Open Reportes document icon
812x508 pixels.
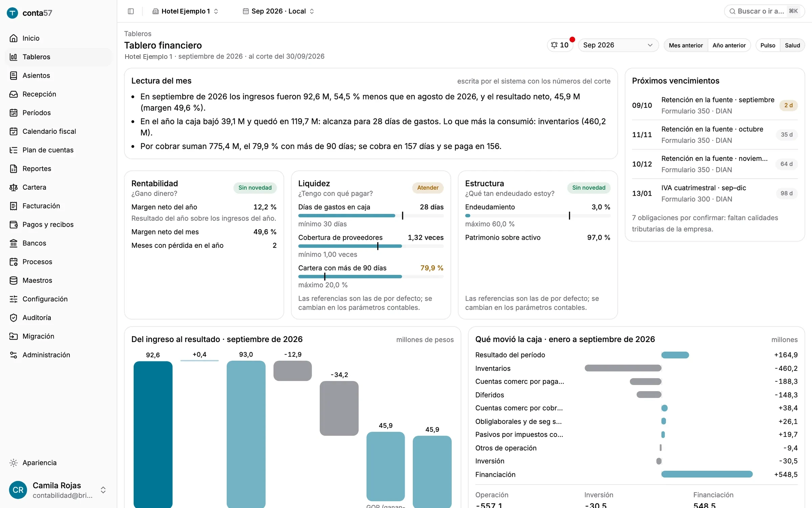click(x=14, y=169)
